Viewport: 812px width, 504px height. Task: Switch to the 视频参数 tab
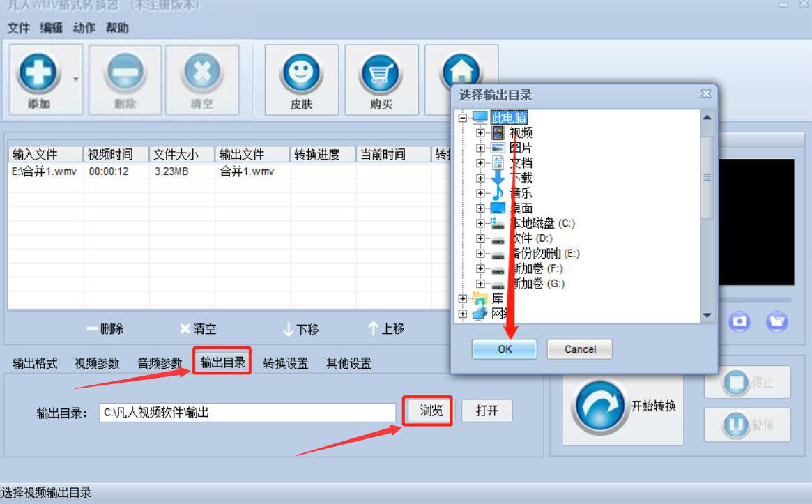(97, 364)
